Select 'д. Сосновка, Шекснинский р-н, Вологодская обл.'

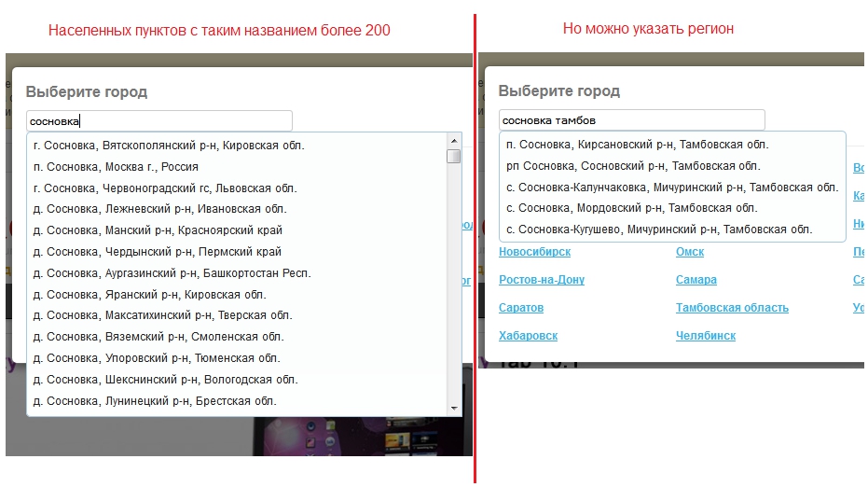pos(166,380)
